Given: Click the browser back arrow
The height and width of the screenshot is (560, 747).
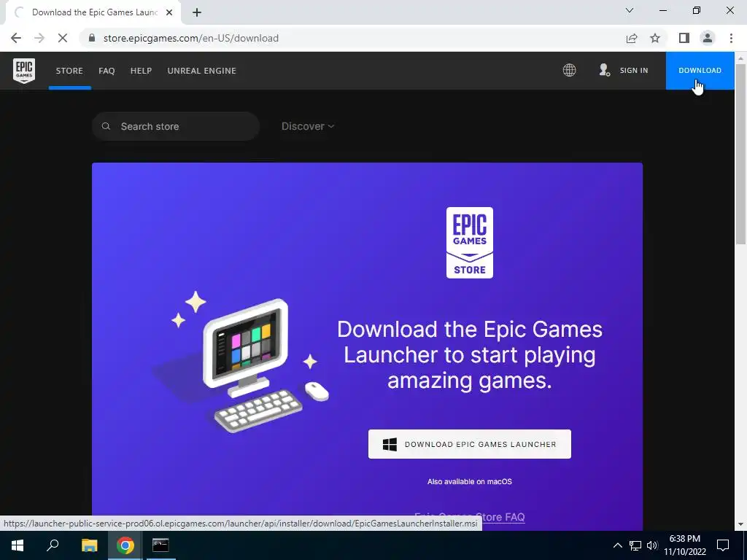Looking at the screenshot, I should [x=16, y=38].
